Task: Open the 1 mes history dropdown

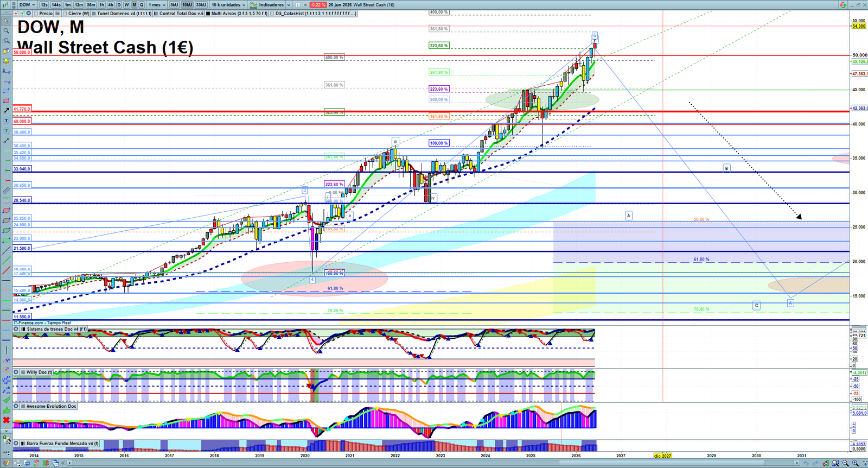Action: [x=158, y=5]
